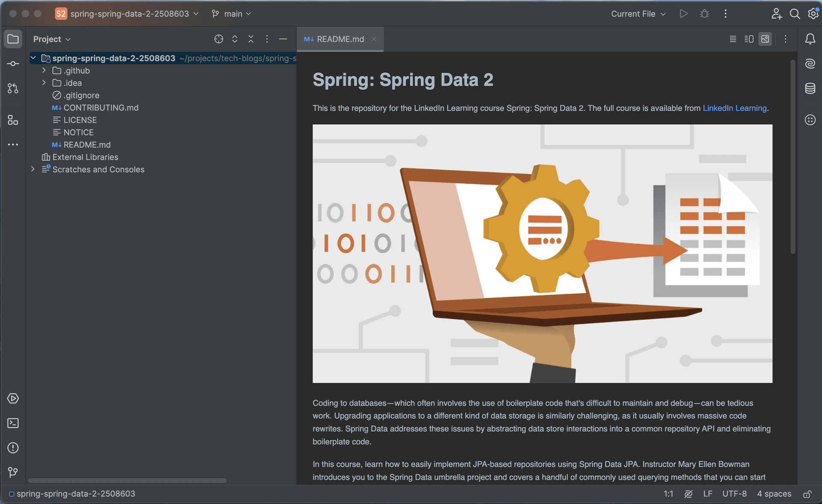Open the Commit tool window
Image resolution: width=822 pixels, height=504 pixels.
[13, 64]
